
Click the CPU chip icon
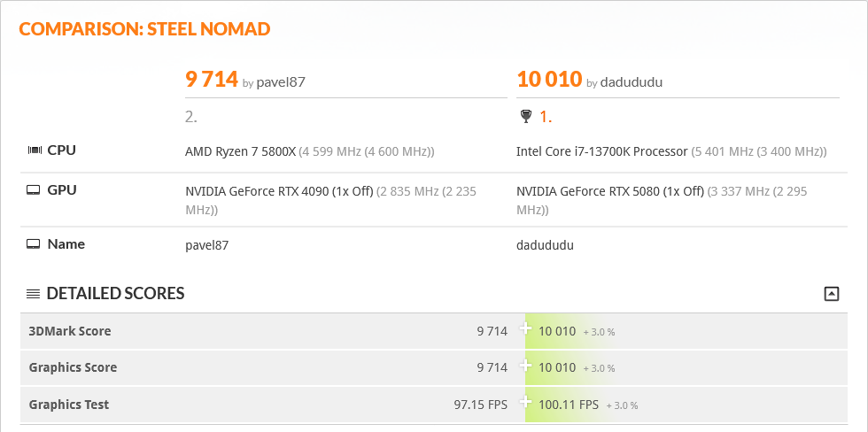(x=35, y=150)
